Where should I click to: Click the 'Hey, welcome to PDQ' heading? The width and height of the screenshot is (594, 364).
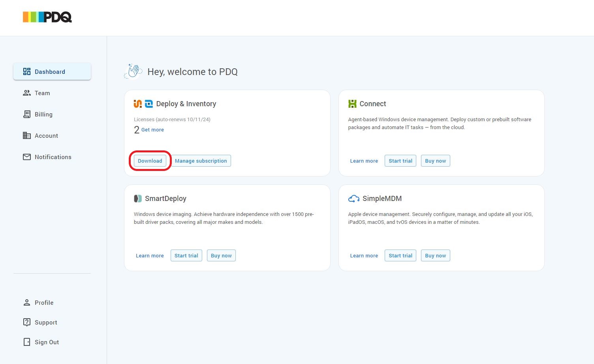[192, 72]
